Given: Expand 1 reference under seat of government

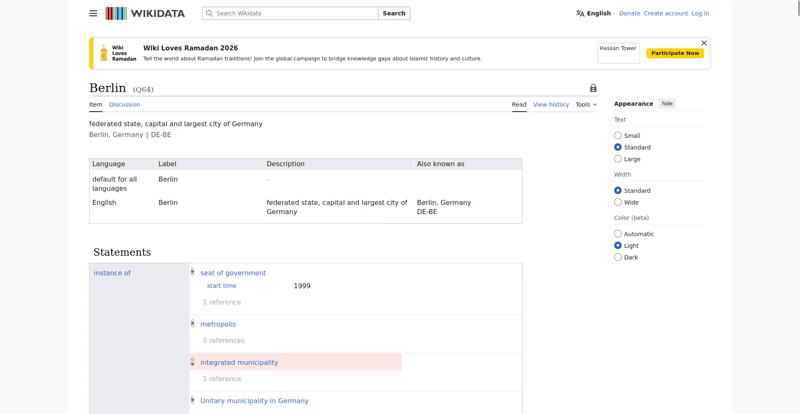Looking at the screenshot, I should point(222,302).
